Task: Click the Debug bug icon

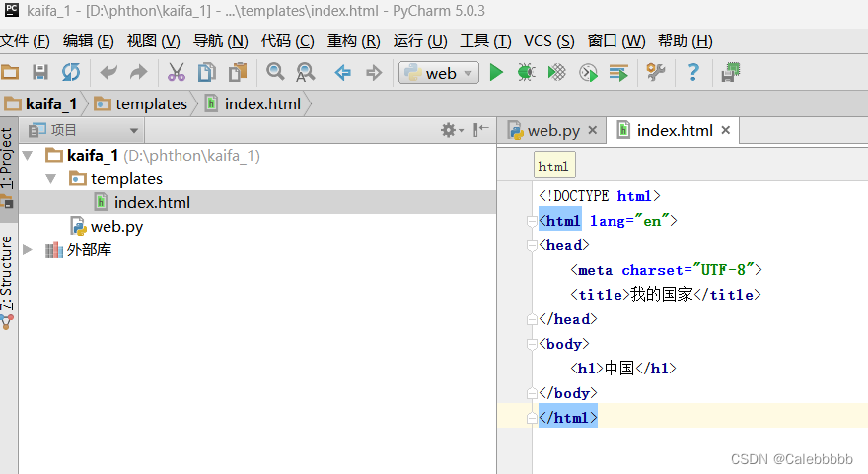Action: [x=526, y=73]
